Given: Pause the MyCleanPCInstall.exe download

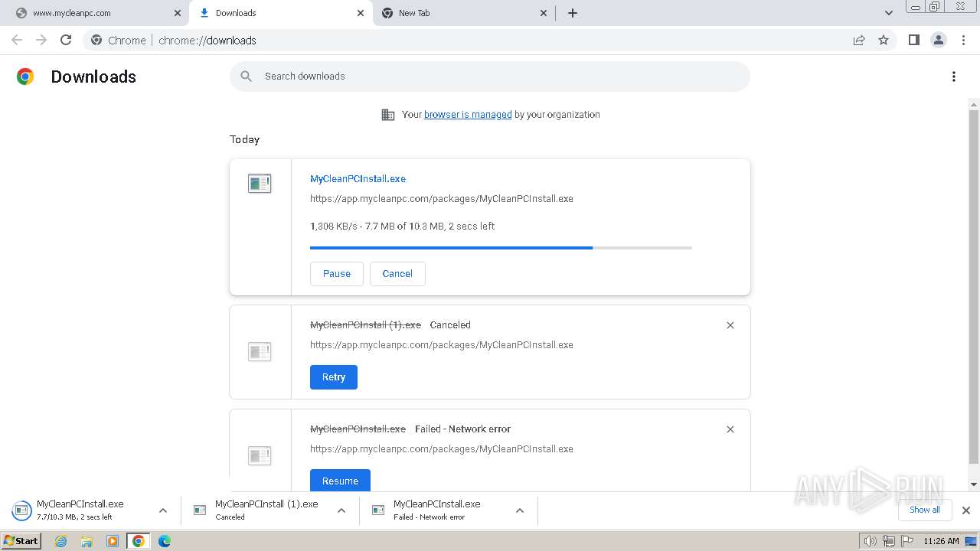Looking at the screenshot, I should [337, 274].
